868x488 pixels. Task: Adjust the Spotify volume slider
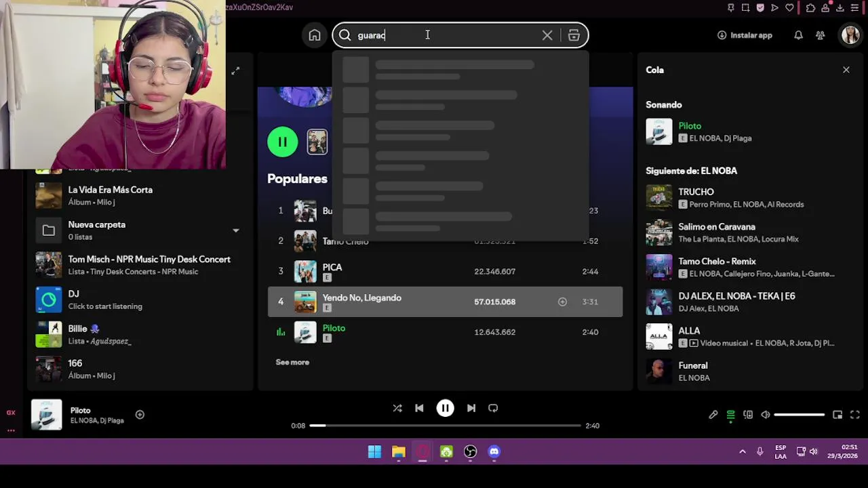[800, 415]
